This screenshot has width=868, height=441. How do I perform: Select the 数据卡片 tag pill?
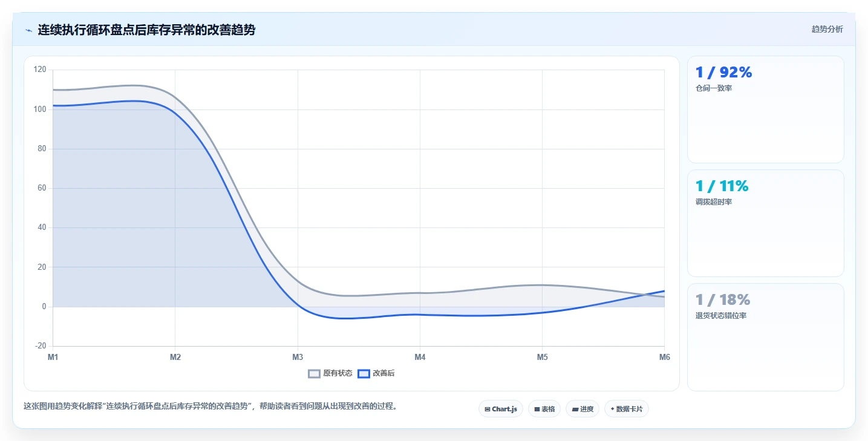point(627,409)
